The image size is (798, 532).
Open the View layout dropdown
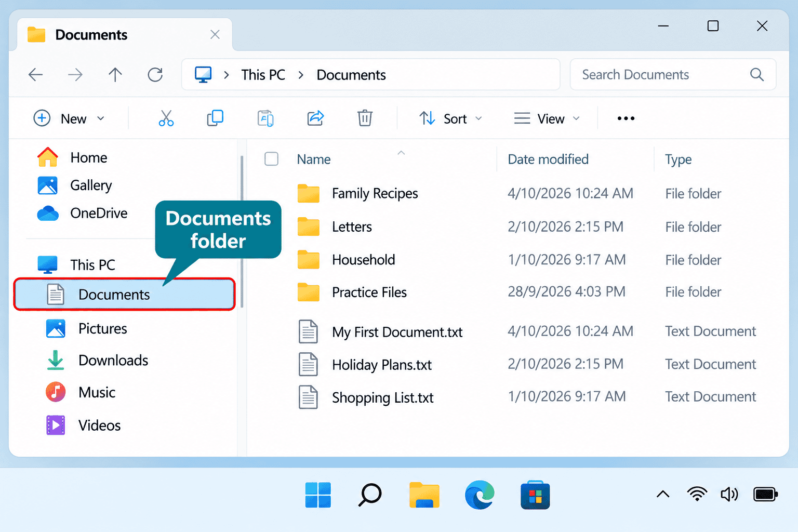547,118
